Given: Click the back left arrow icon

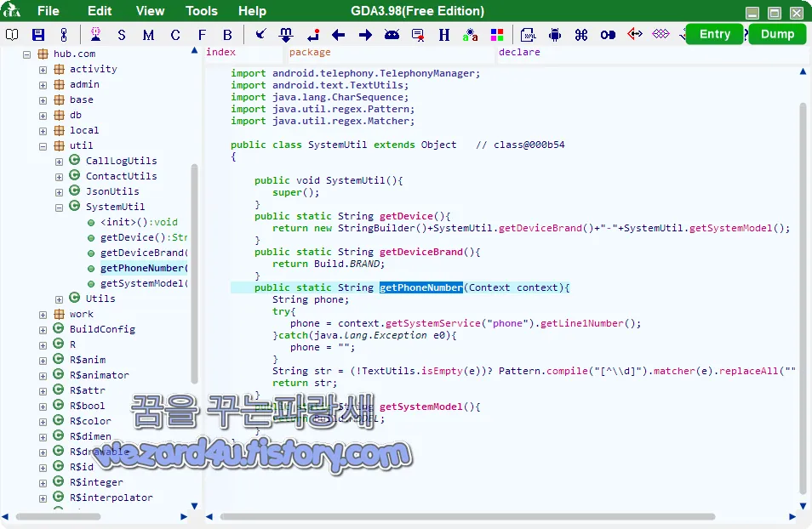Looking at the screenshot, I should 339,35.
